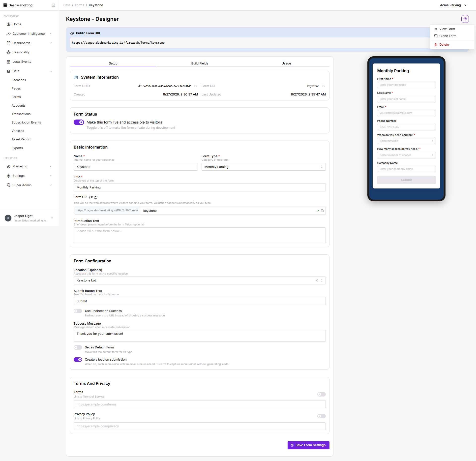Click the Success Message text box

point(200,336)
